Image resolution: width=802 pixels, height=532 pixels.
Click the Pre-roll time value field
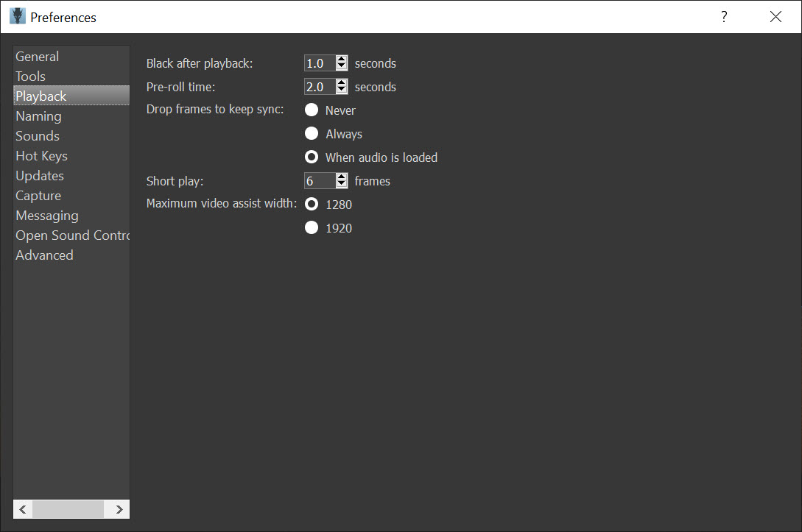(x=320, y=87)
